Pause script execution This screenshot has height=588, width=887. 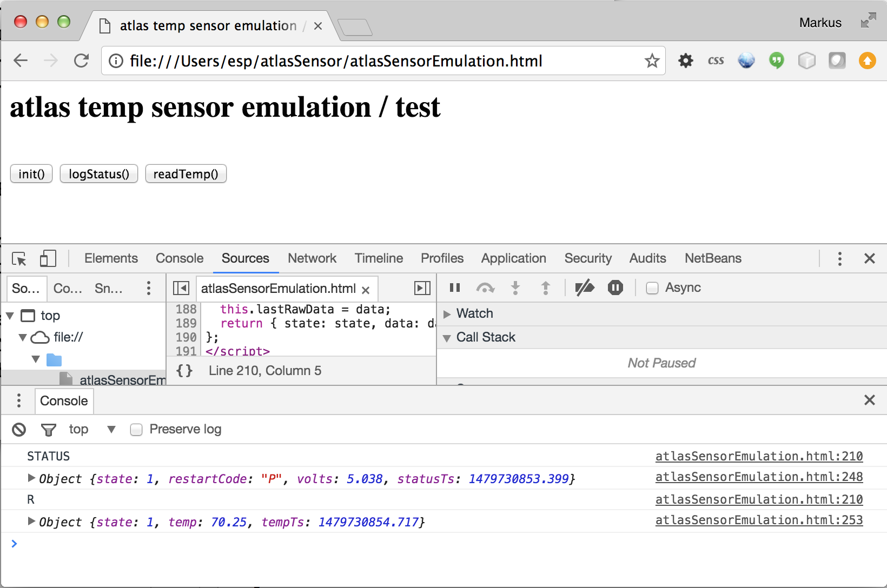455,288
